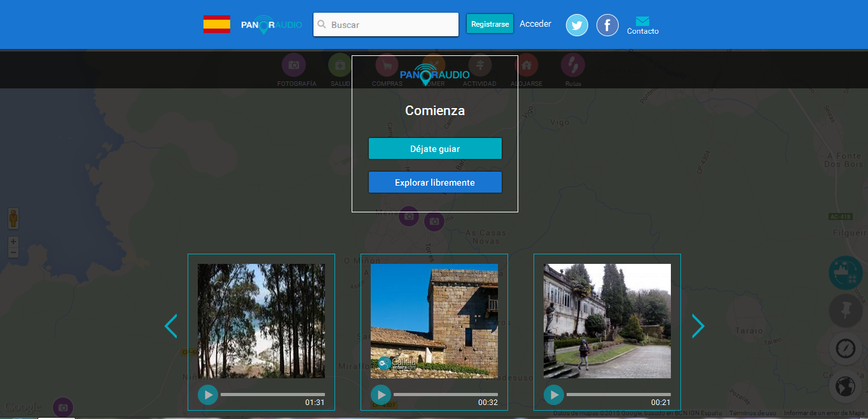
Task: Click the Twitter icon in header
Action: pos(577,25)
